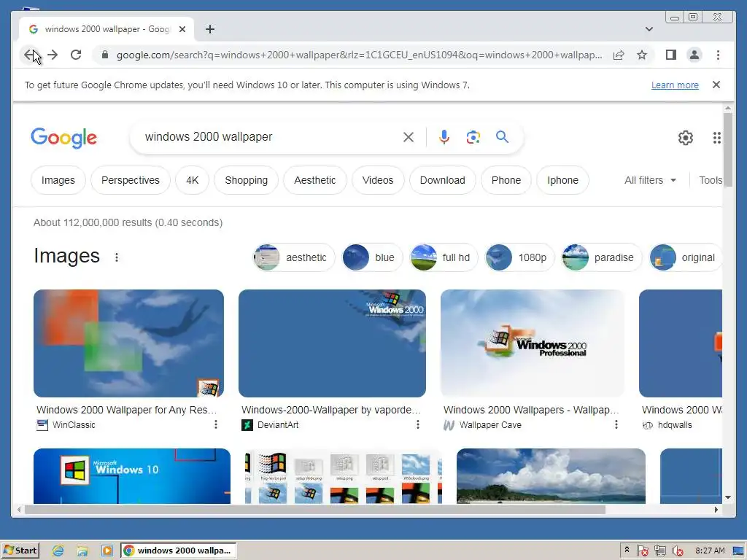
Task: Refine images by the full hd chip
Action: (x=444, y=257)
